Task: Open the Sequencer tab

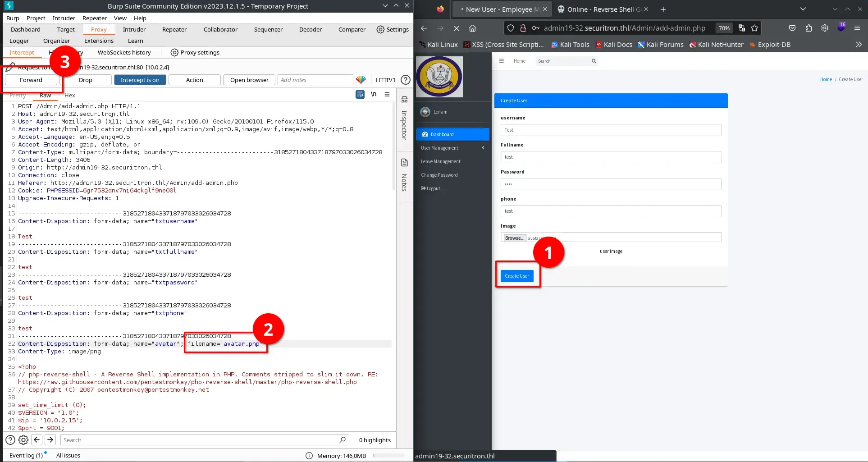Action: [x=268, y=29]
